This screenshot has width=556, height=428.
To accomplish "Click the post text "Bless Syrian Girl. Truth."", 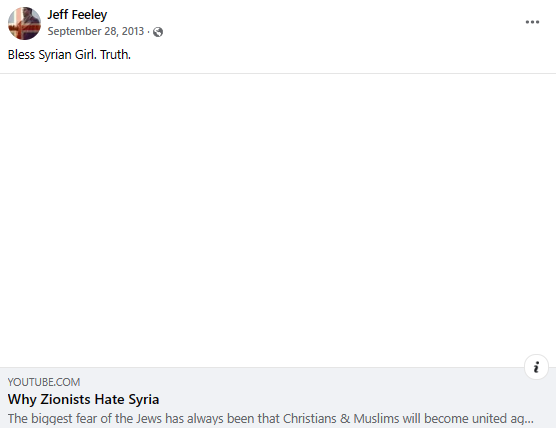I will 69,55.
